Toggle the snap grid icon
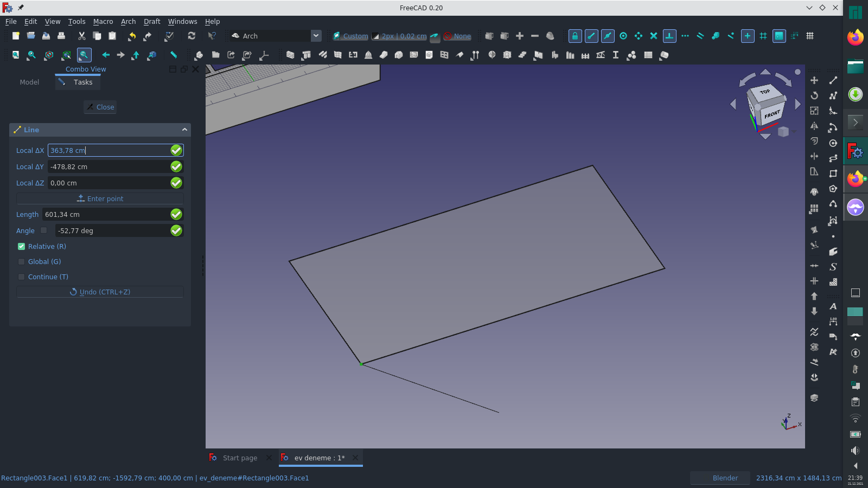The height and width of the screenshot is (488, 868). (x=764, y=36)
